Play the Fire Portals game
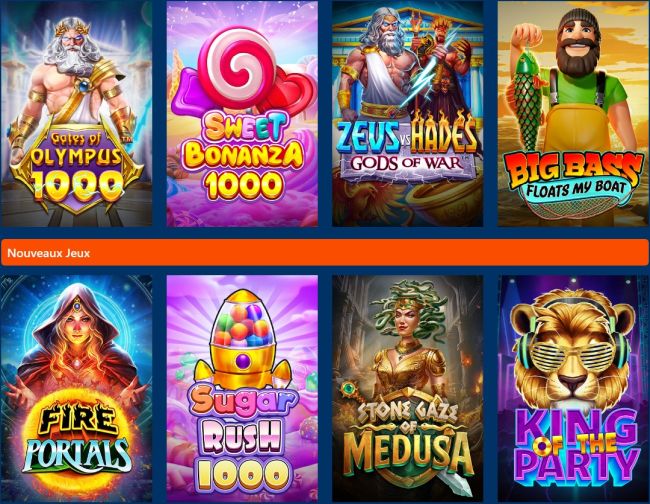The image size is (650, 504). tap(77, 389)
